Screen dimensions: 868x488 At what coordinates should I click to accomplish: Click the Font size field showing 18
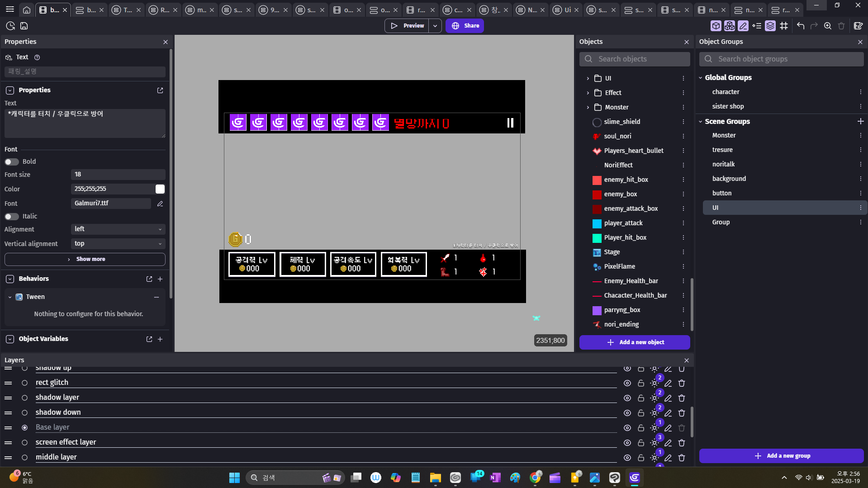[x=118, y=175]
